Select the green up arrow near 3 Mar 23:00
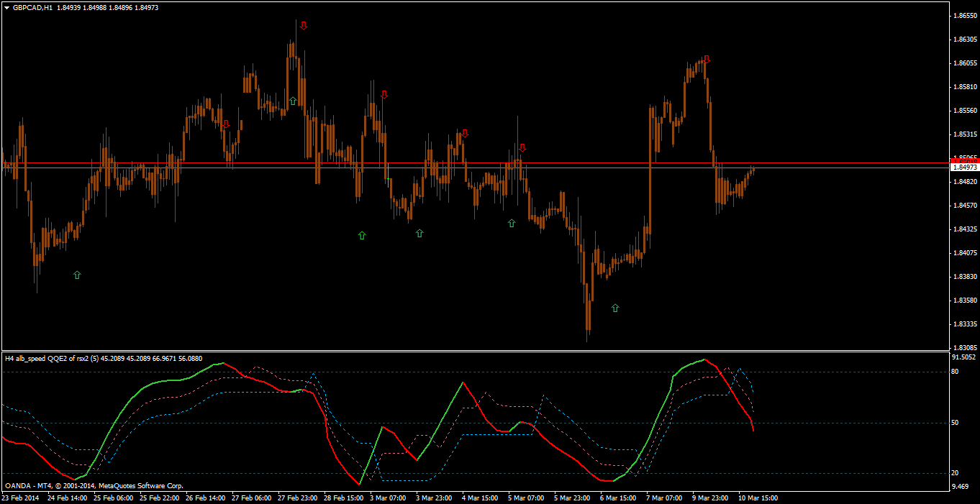Screen dimensions: 980x504 419,233
